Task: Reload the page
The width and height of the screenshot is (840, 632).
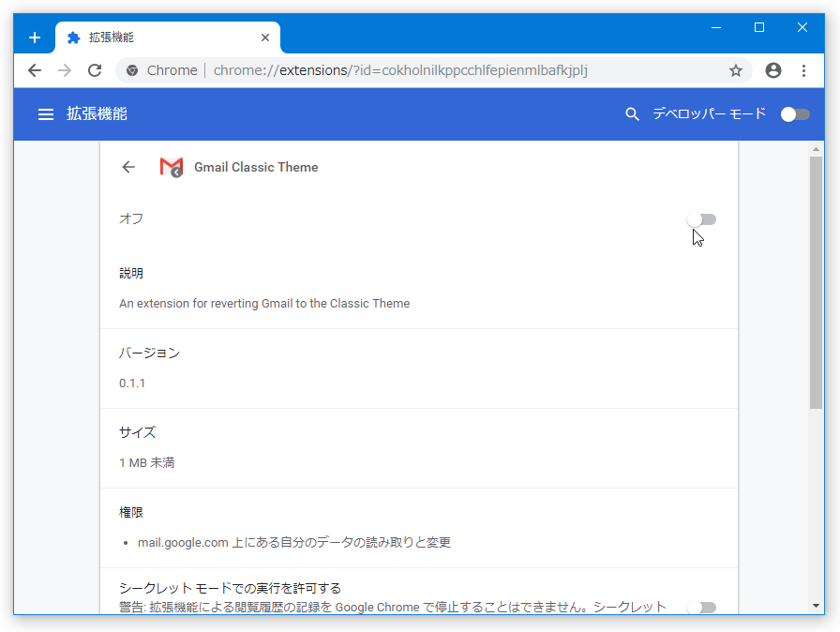Action: click(x=95, y=70)
